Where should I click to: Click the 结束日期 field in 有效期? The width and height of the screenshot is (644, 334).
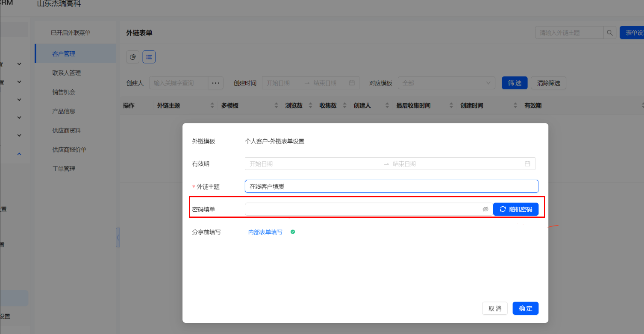tap(455, 164)
